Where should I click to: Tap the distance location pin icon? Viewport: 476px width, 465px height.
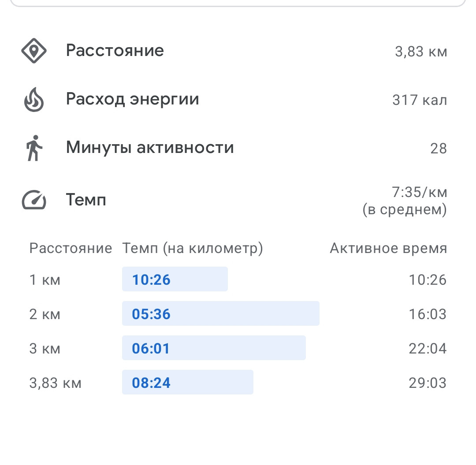pos(34,51)
